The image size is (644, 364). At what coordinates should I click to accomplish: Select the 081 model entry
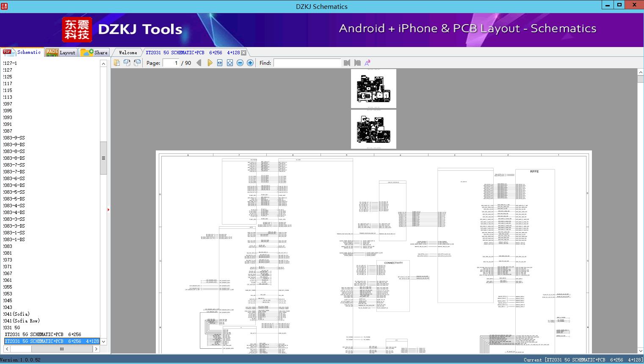coord(8,253)
